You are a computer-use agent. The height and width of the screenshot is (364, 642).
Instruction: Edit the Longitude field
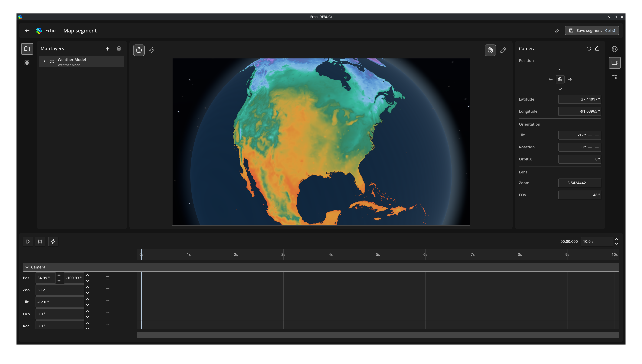[579, 111]
